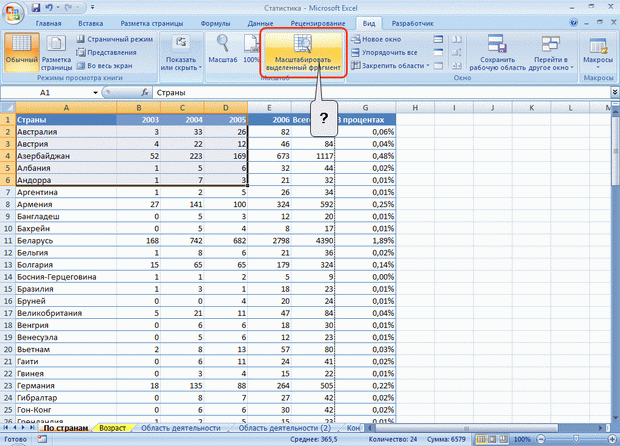The image size is (620, 446).
Task: Open Excel help question icon
Action: (x=573, y=23)
